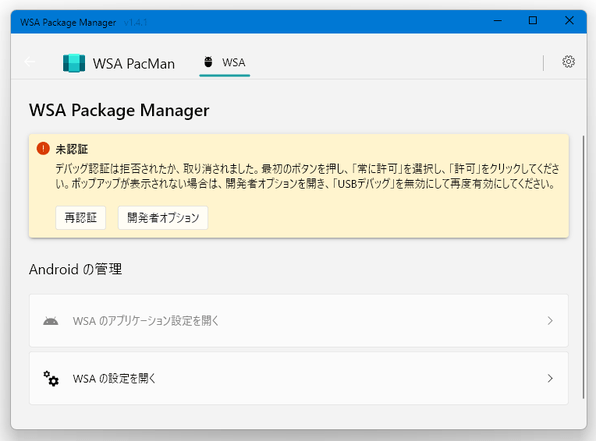This screenshot has width=596, height=441.
Task: Click the double gears WSA settings icon
Action: coord(51,378)
